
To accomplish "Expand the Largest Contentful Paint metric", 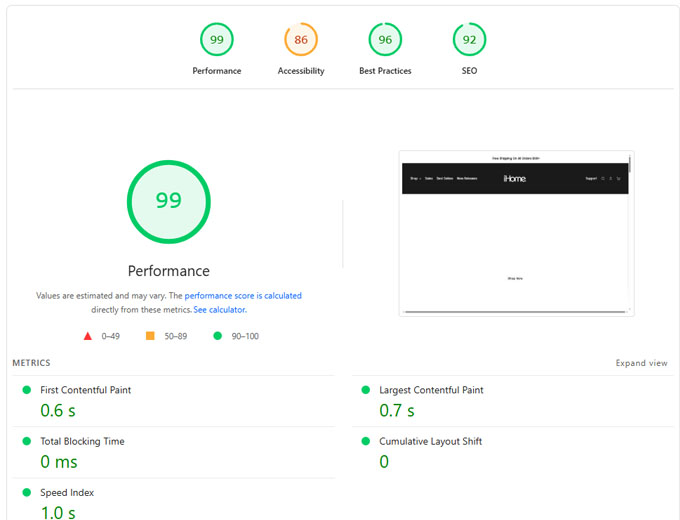I will (x=431, y=390).
